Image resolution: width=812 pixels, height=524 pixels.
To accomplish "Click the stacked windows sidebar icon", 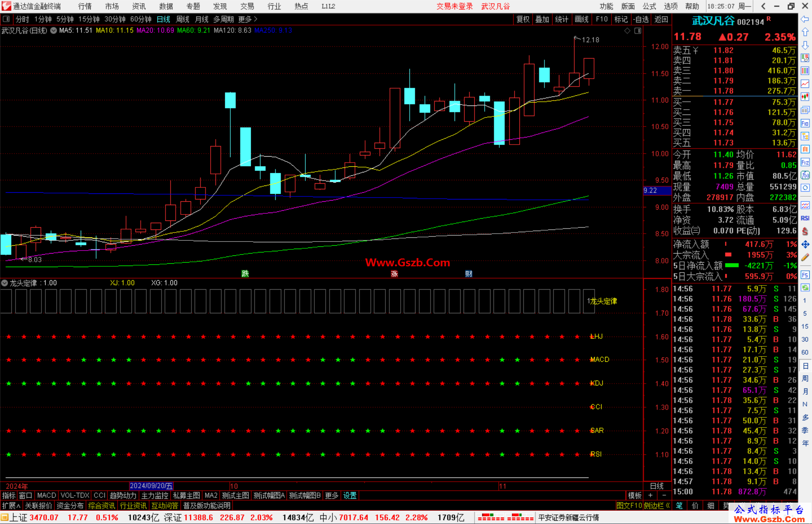I will tap(805, 110).
